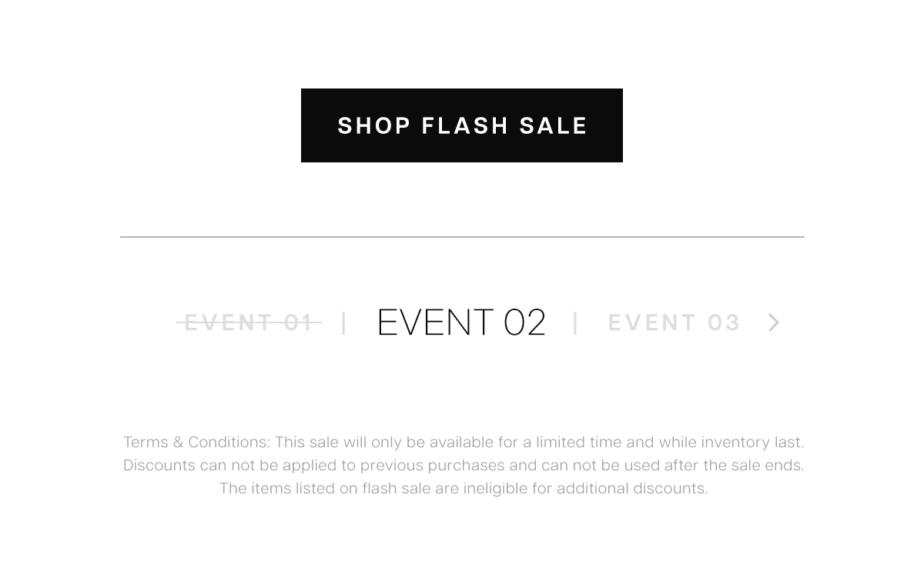
Task: Click the sentence starting 'Discounts can not be applied'
Action: [x=464, y=466]
